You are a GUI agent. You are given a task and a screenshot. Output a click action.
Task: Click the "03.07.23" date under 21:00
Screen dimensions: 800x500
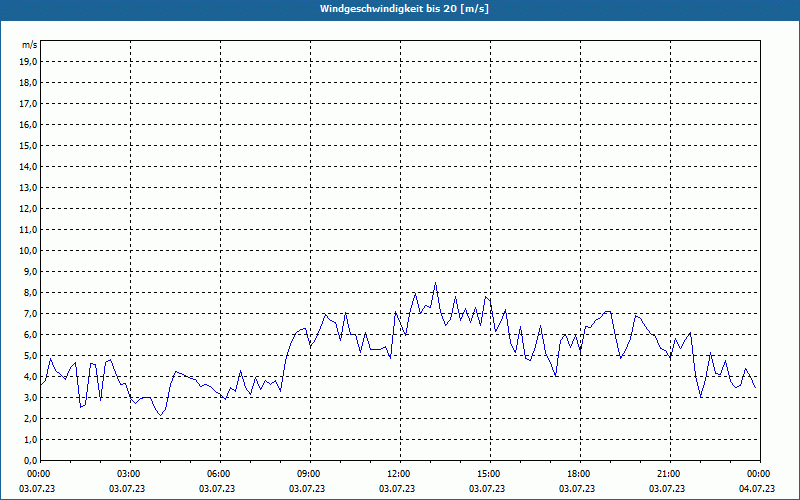(667, 489)
